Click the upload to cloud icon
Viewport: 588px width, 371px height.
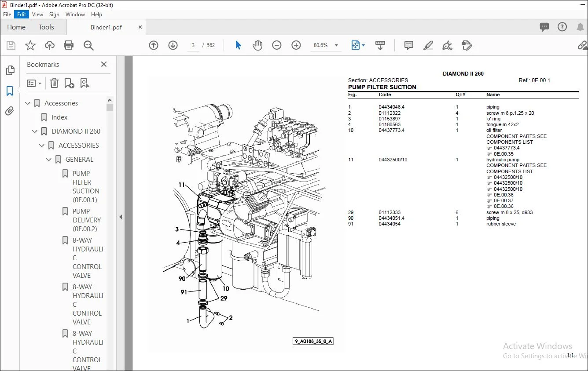click(x=50, y=45)
